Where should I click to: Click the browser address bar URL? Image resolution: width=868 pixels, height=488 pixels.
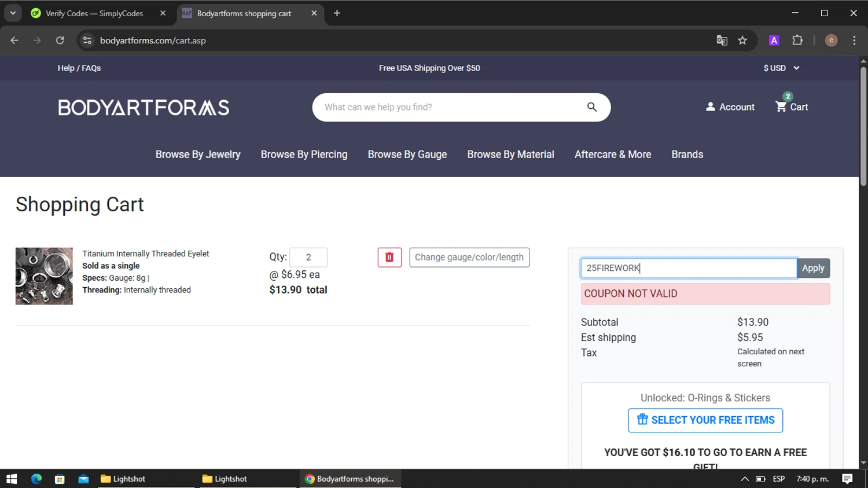click(153, 41)
